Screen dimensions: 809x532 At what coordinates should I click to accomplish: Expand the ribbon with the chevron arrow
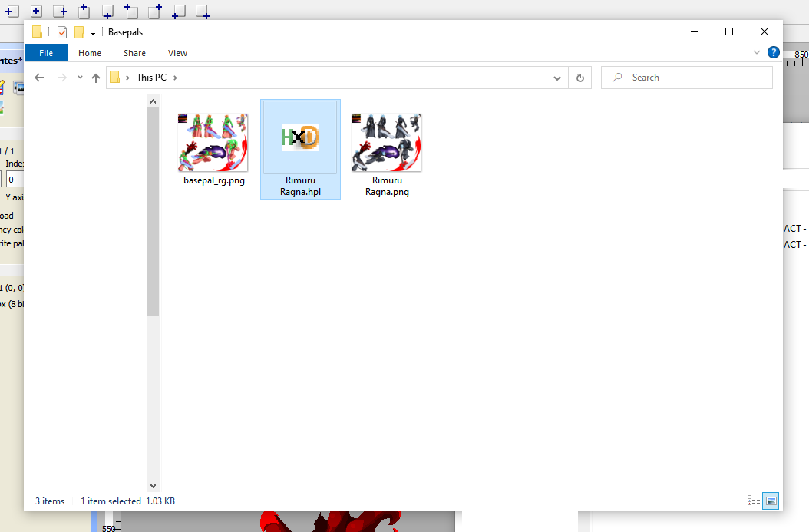pos(757,52)
